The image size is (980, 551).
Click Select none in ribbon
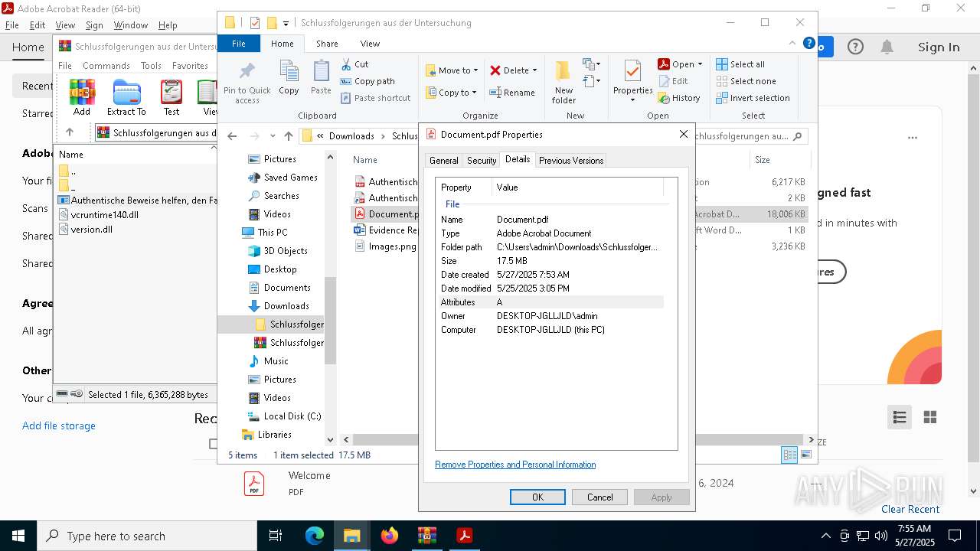[746, 81]
